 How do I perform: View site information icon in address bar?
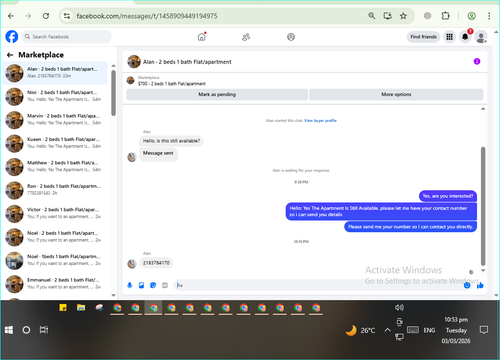click(67, 16)
